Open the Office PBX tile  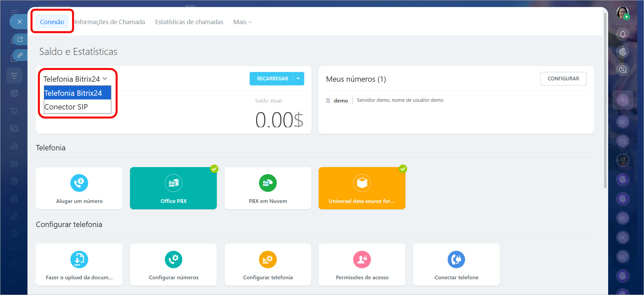[x=173, y=188]
